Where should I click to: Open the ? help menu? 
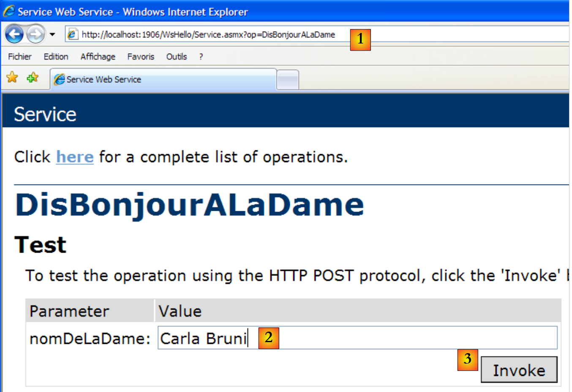(x=201, y=57)
